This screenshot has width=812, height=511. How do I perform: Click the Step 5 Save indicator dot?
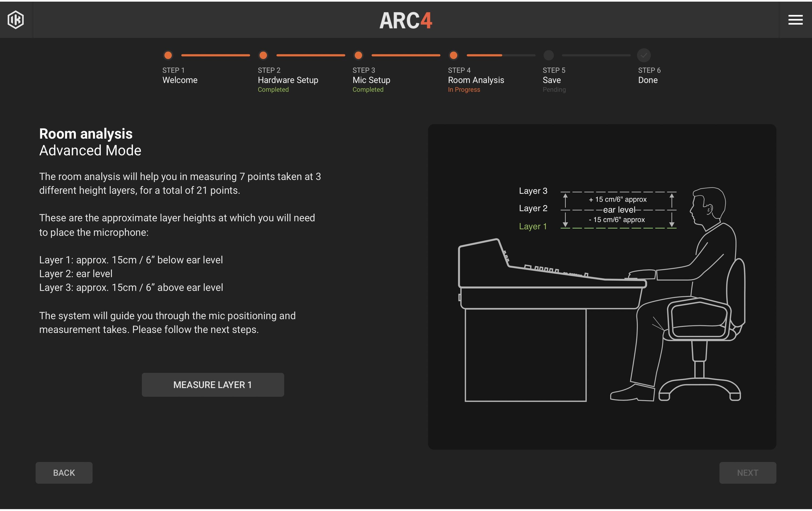pos(549,55)
